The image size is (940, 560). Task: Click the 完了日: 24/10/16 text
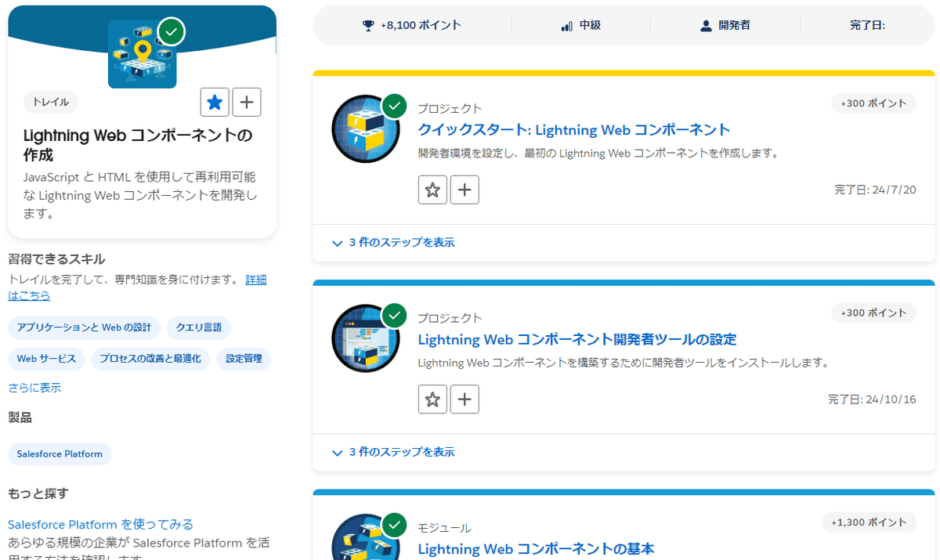pyautogui.click(x=872, y=399)
